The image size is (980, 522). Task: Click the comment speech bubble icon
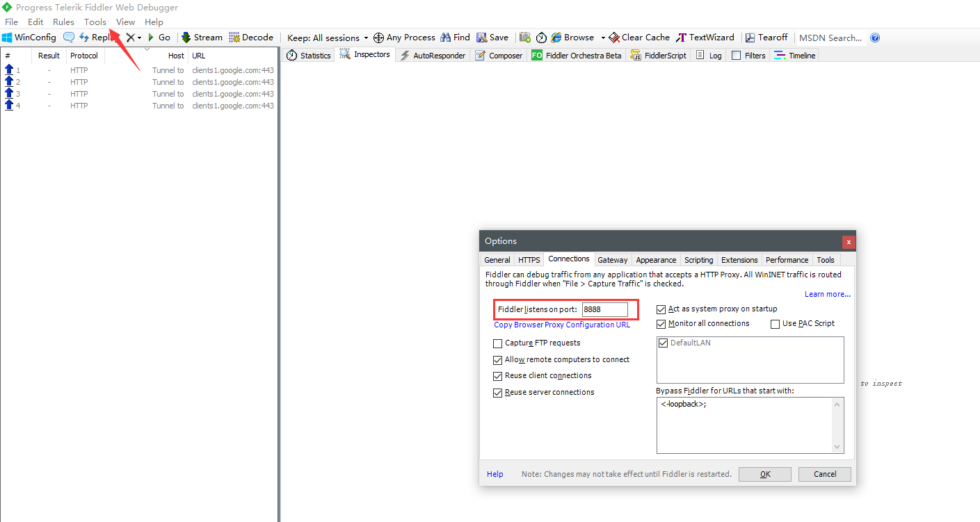click(69, 38)
